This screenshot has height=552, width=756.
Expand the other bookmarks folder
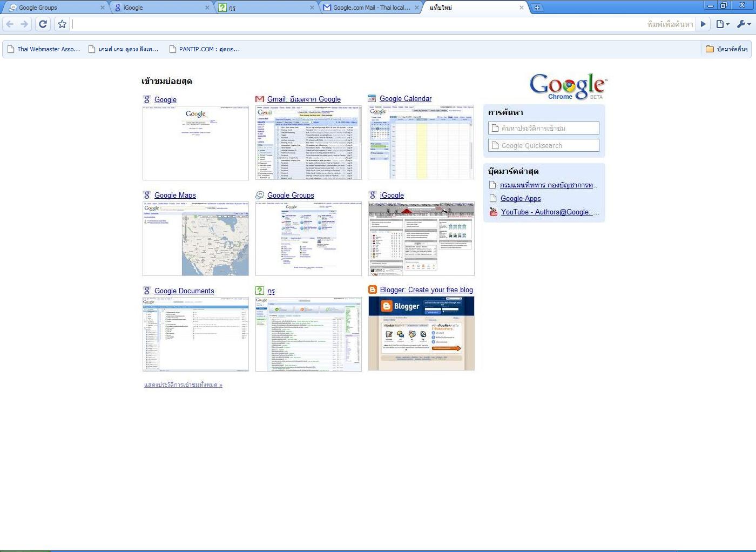point(726,49)
